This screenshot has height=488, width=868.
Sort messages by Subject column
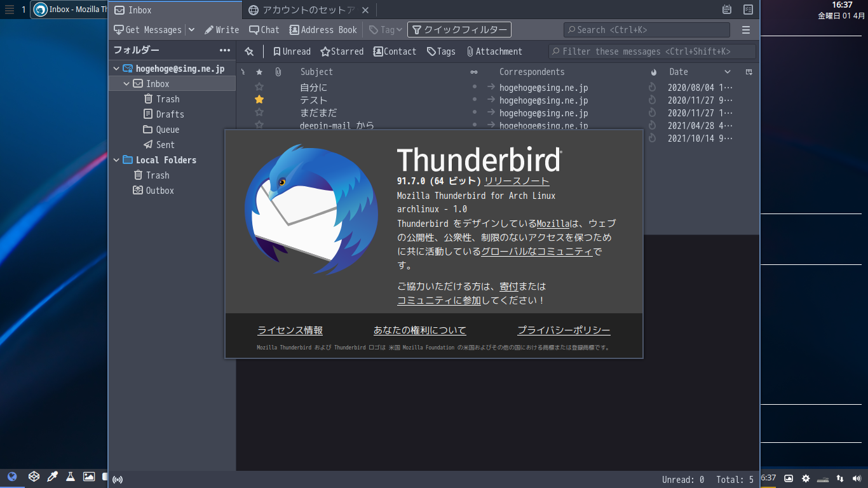[x=316, y=72]
